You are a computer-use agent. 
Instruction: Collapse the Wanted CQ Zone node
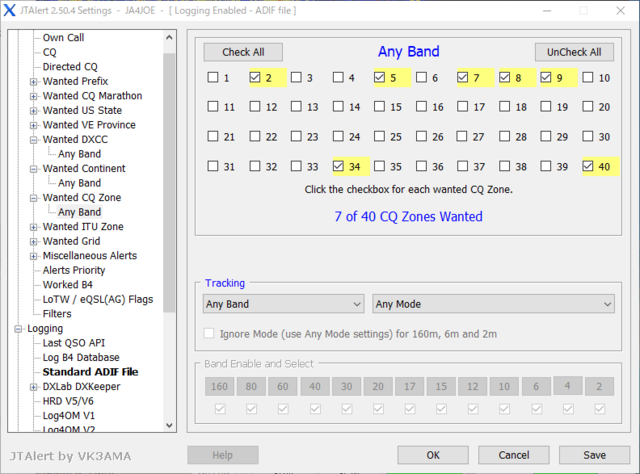[33, 198]
